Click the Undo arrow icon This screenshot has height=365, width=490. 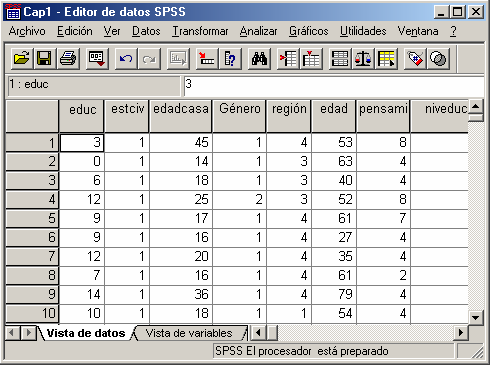coord(126,59)
